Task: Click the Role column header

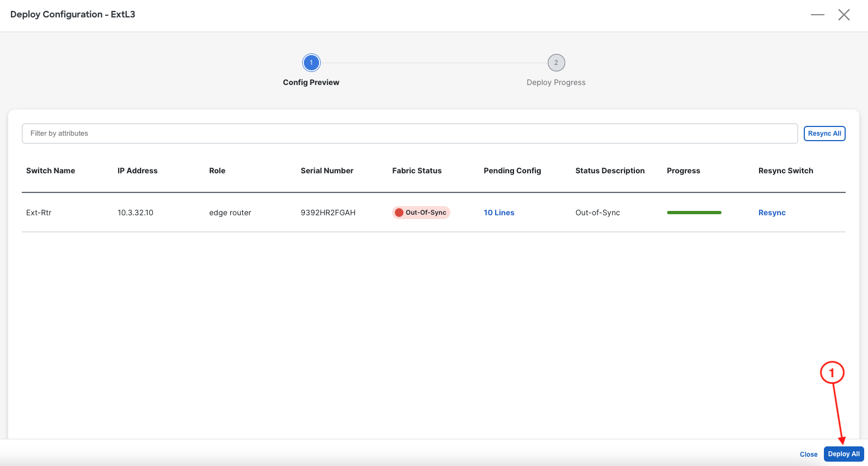Action: pos(217,171)
